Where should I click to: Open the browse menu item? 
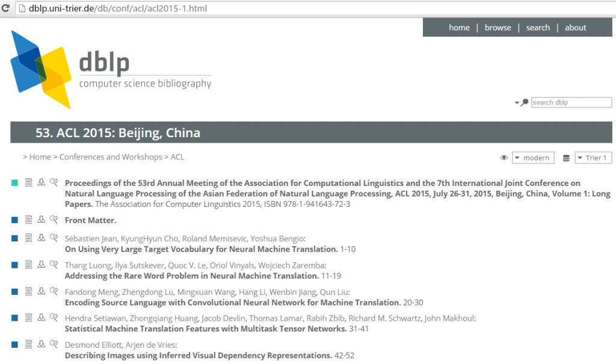coord(497,28)
